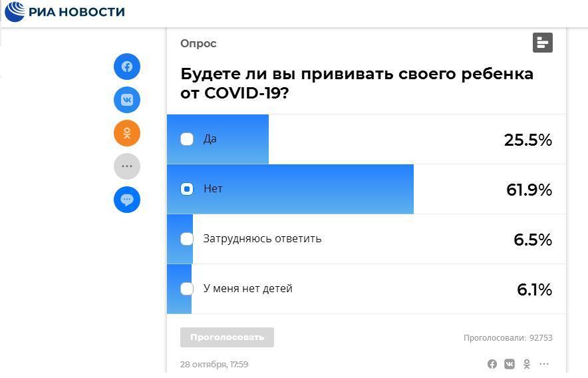Open the blue chat comments icon
The image size is (588, 378).
[x=127, y=200]
